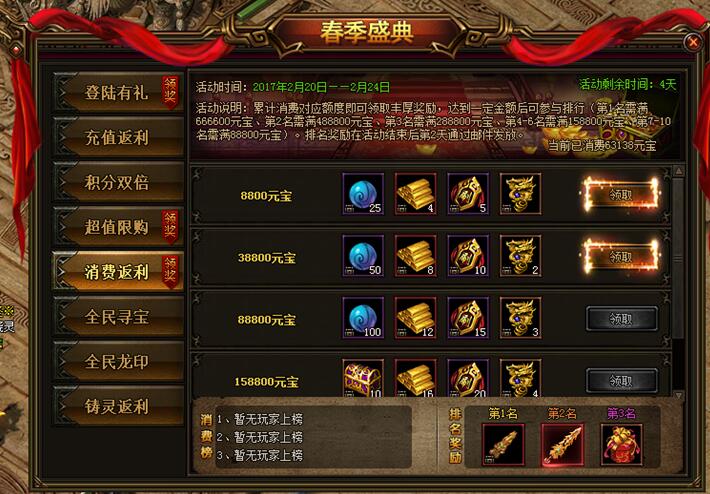The width and height of the screenshot is (710, 494).
Task: View the 第3名 red gift bag icon
Action: coord(621,445)
